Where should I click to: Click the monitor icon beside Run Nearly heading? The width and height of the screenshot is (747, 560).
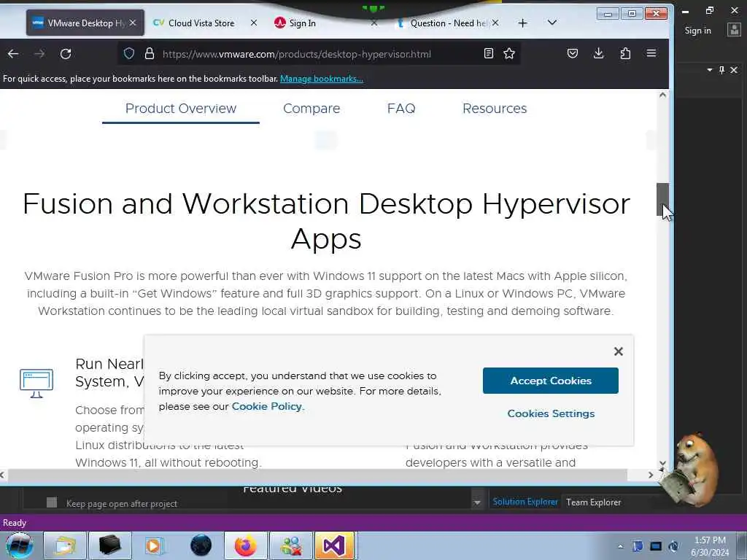[36, 383]
